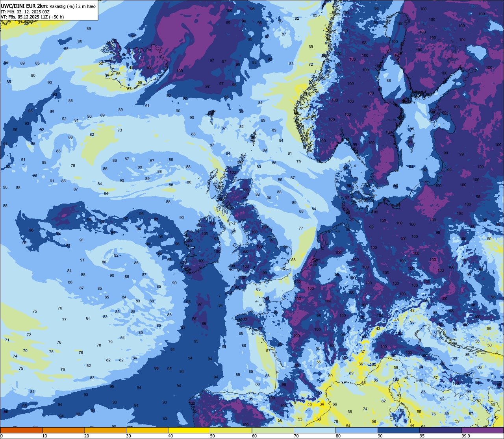Click the 70 value in the southwest Atlantic
The height and width of the screenshot is (439, 504).
[x=25, y=351]
